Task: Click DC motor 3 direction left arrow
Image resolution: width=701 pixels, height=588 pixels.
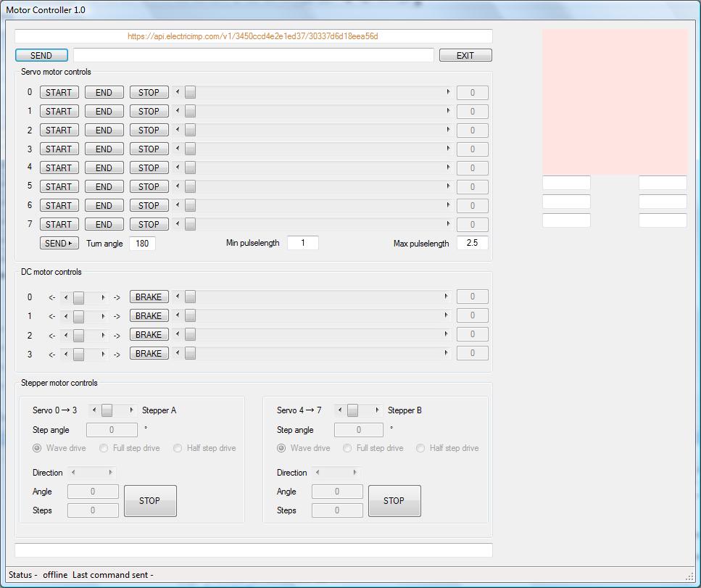Action: tap(66, 354)
